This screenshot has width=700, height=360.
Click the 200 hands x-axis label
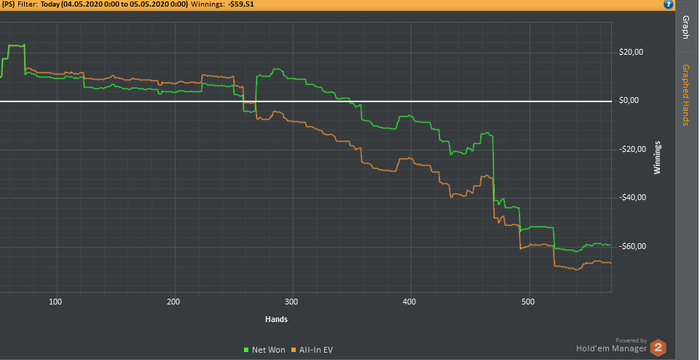tap(173, 302)
